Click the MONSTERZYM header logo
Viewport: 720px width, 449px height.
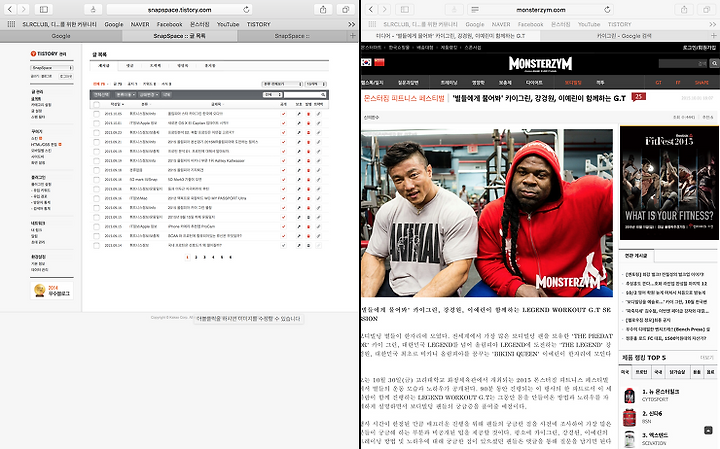[x=540, y=64]
